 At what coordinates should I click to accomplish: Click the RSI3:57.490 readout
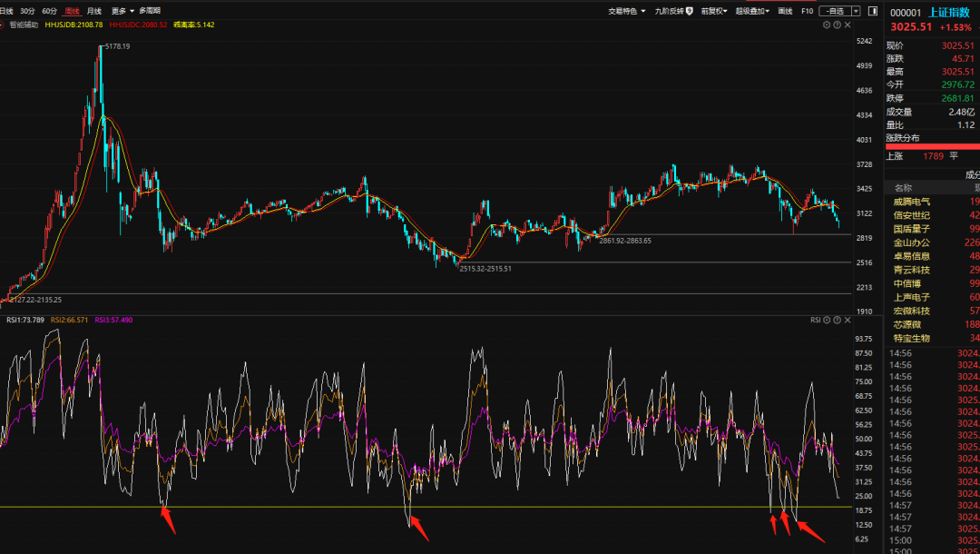pos(113,321)
